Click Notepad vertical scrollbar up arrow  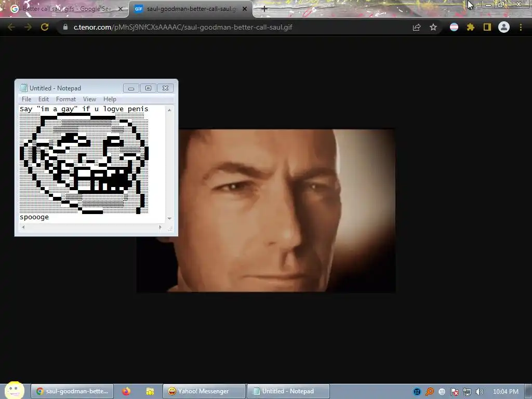pyautogui.click(x=169, y=110)
